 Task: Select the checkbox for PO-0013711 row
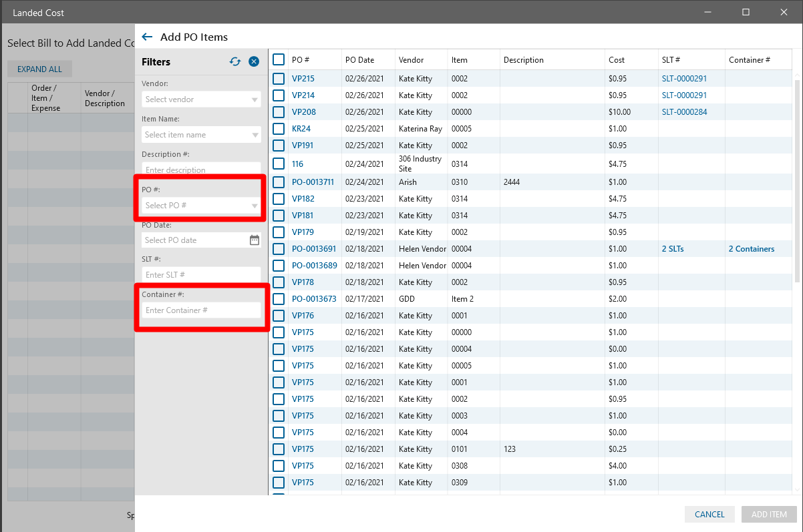[279, 182]
